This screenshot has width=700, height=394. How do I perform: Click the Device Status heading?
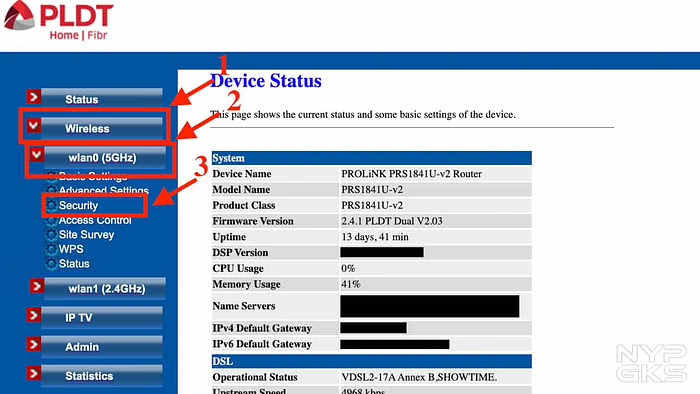coord(266,81)
